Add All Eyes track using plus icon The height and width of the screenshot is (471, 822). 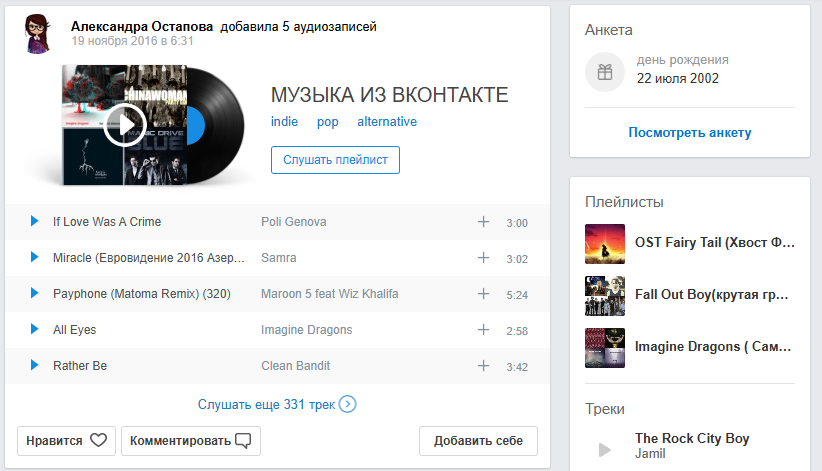point(483,330)
